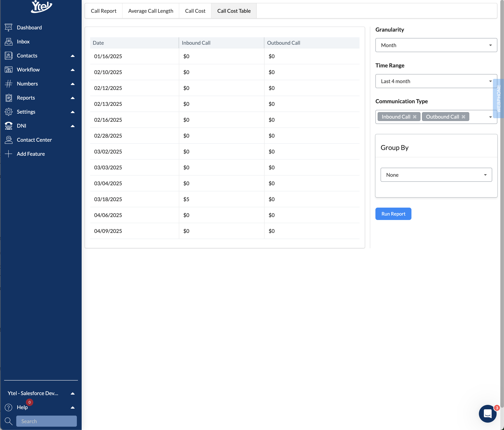Viewport: 504px width, 430px height.
Task: Click the Dashboard icon in sidebar
Action: (x=8, y=28)
